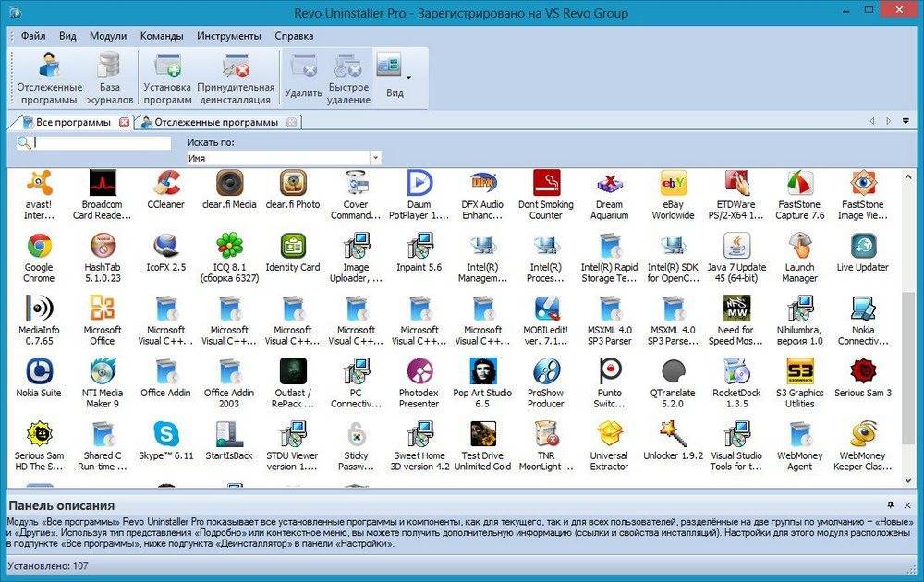This screenshot has width=924, height=582.
Task: Pin the Панель описания panel
Action: (x=890, y=505)
